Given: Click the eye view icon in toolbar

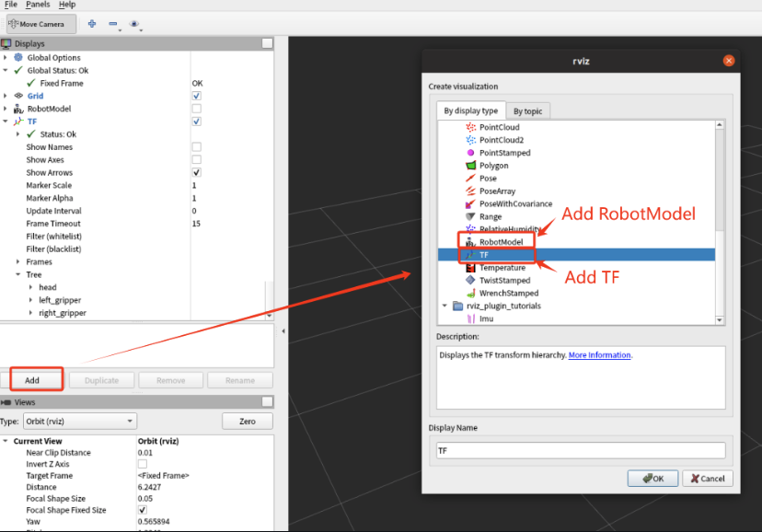Looking at the screenshot, I should pos(134,24).
